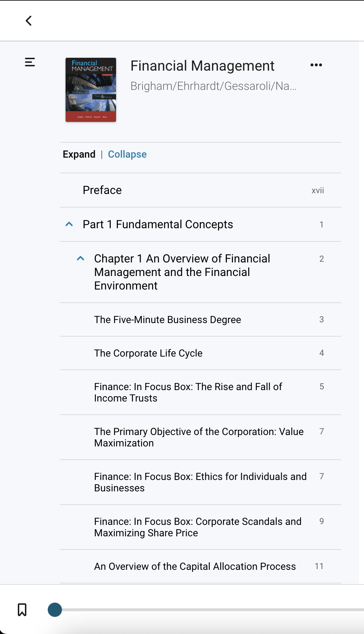Viewport: 364px width, 634px height.
Task: Select Ethics for Individuals and Businesses entry
Action: tap(201, 482)
